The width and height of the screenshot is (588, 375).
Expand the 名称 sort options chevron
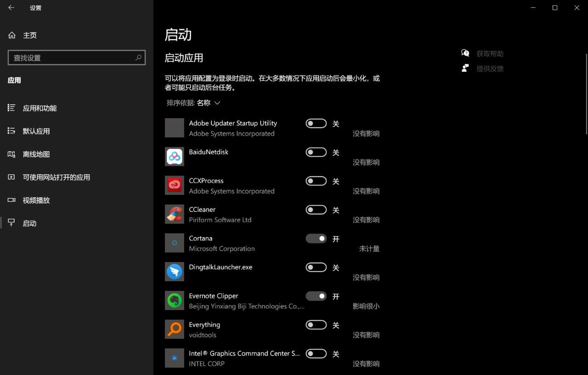point(217,103)
